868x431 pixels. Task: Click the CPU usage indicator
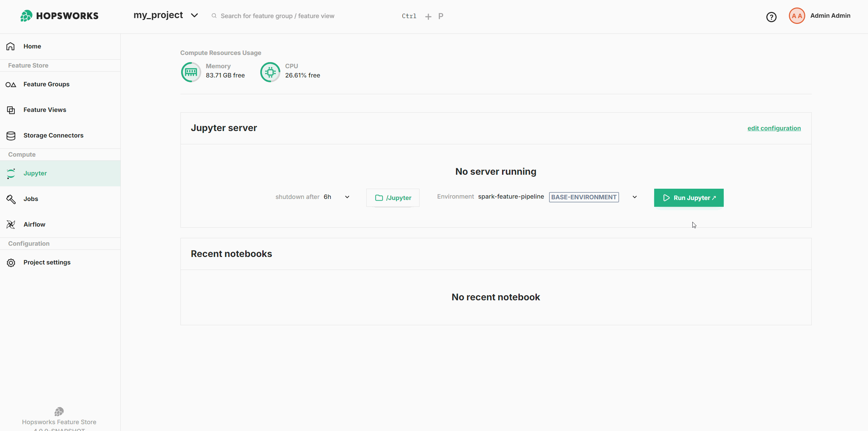[271, 70]
